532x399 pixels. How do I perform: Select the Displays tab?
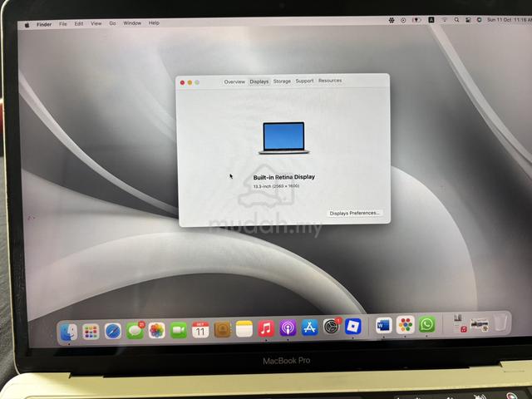tap(259, 81)
